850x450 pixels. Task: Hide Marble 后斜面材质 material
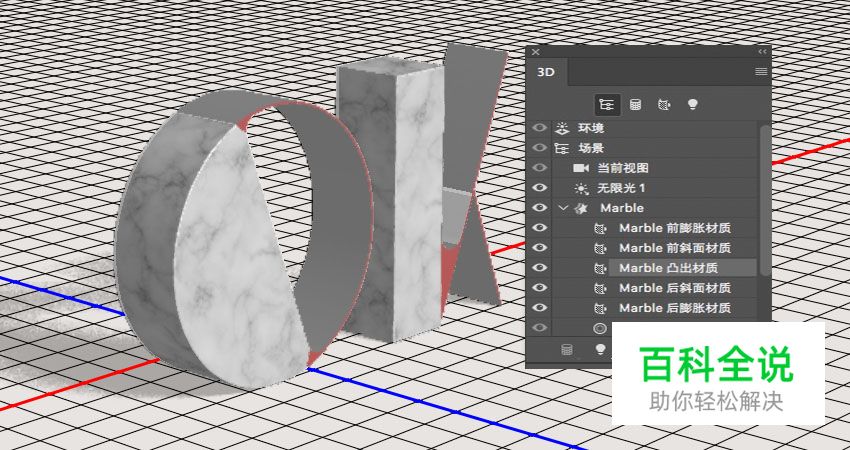coord(539,287)
